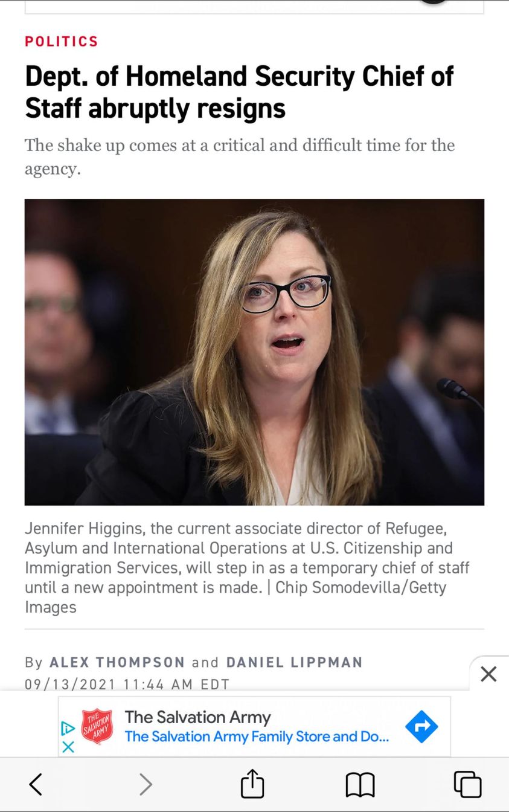Tap the browser forward arrow

coord(146,784)
